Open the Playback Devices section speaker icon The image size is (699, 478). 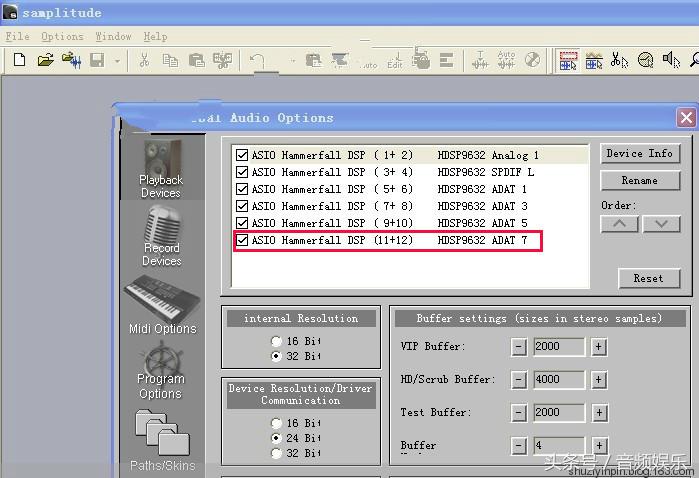pos(161,169)
